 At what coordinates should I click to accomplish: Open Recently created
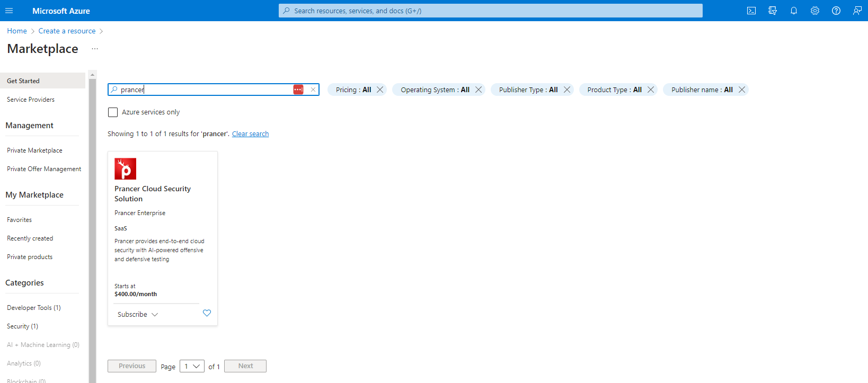pyautogui.click(x=30, y=238)
